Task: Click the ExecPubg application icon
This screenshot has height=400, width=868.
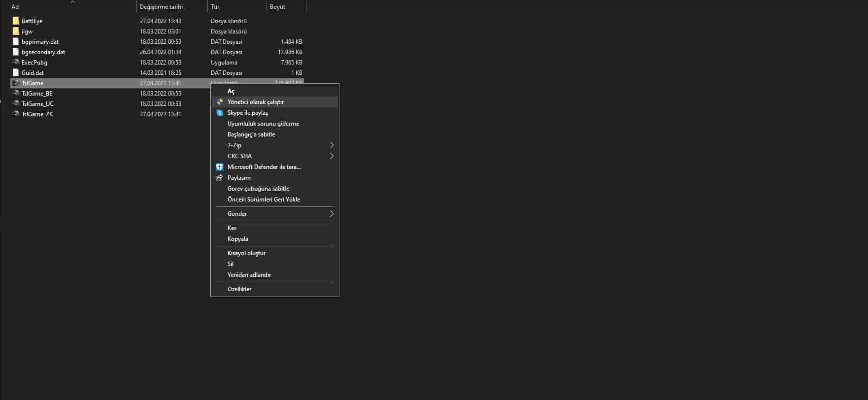Action: [16, 62]
